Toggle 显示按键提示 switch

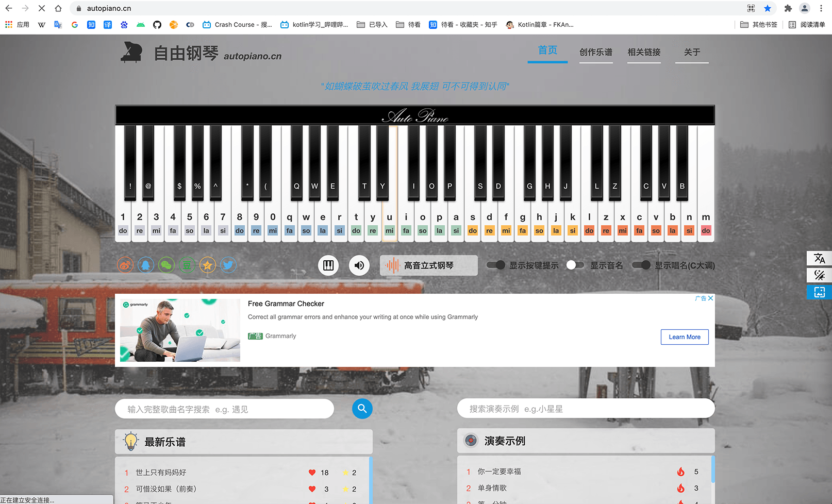click(496, 265)
